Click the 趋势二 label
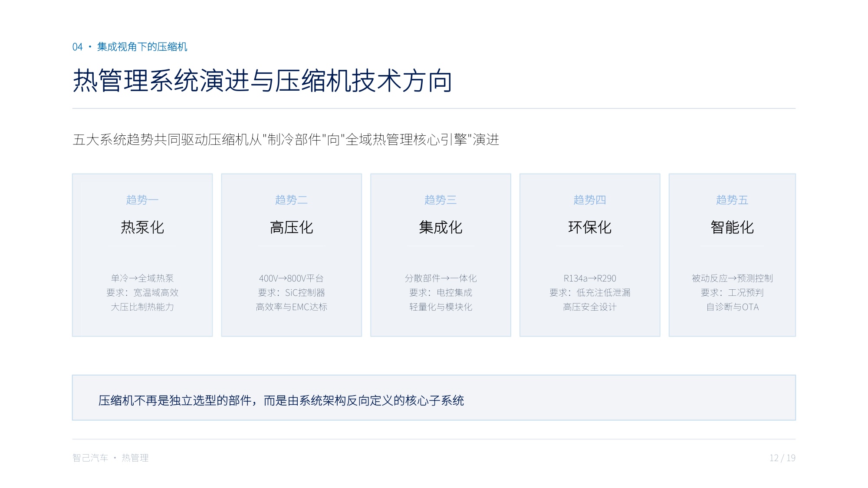The height and width of the screenshot is (488, 868). click(292, 200)
